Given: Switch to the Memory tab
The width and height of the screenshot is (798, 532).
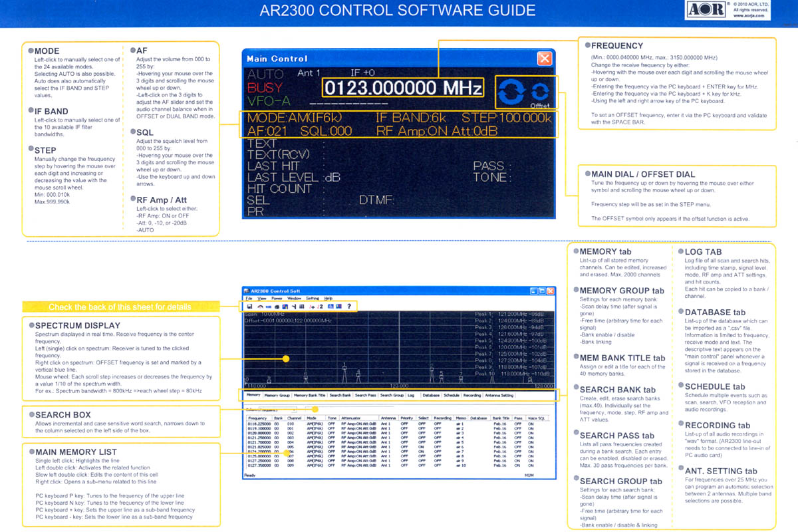Looking at the screenshot, I should click(x=253, y=395).
